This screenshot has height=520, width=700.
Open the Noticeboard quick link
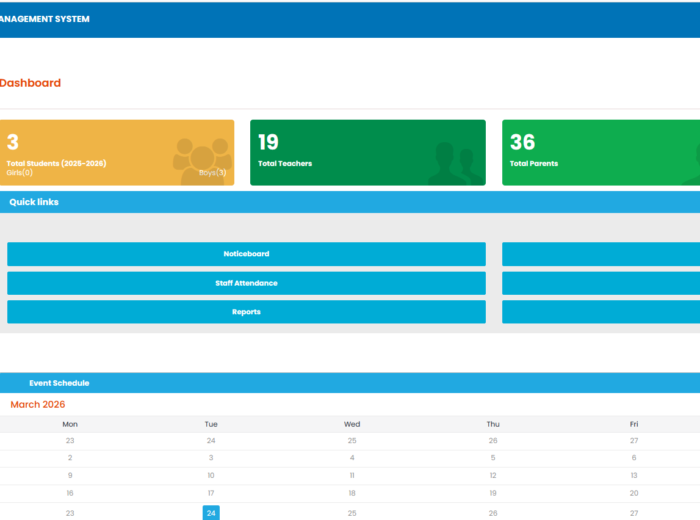(246, 254)
